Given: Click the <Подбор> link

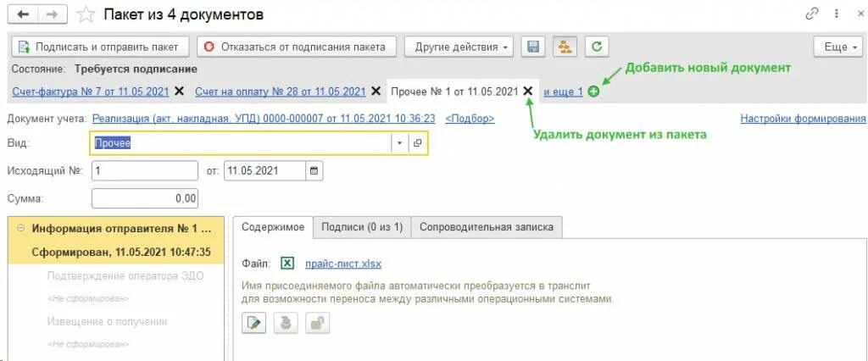Looking at the screenshot, I should click(470, 119).
